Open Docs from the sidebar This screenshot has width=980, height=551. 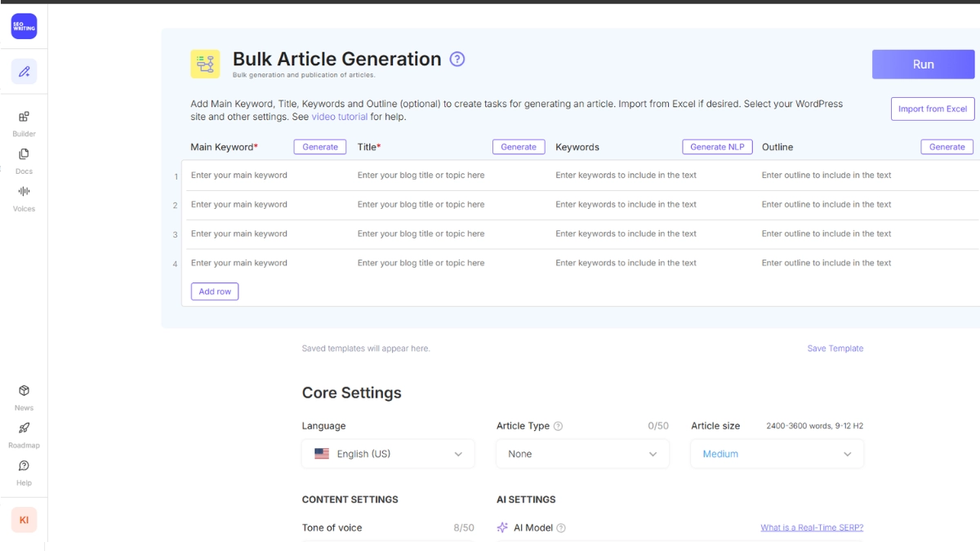pyautogui.click(x=24, y=161)
